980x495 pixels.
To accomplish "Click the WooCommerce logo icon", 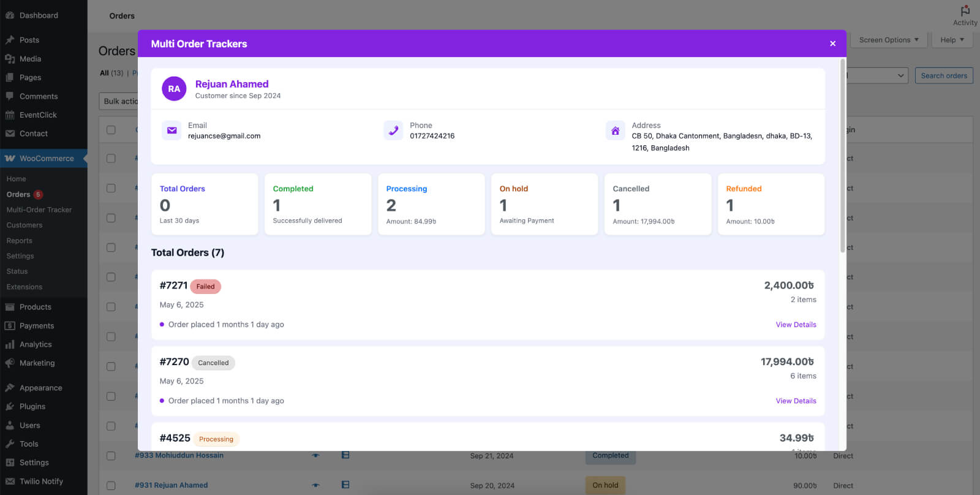I will coord(10,159).
